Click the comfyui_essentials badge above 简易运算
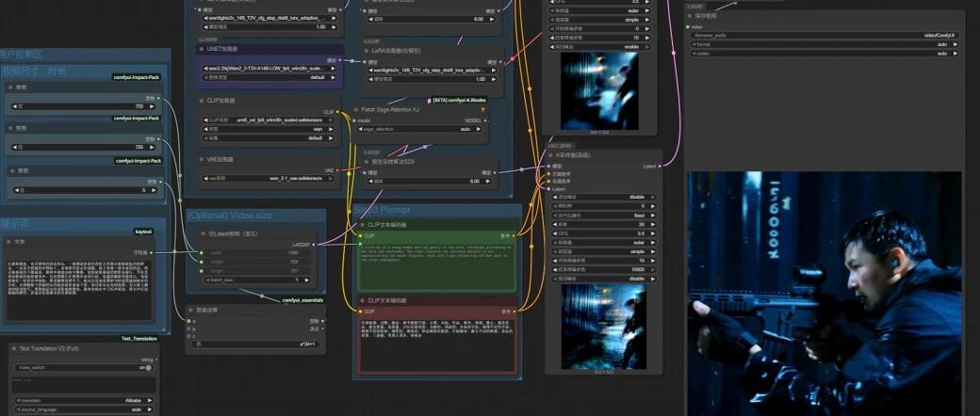The width and height of the screenshot is (980, 416). point(302,300)
